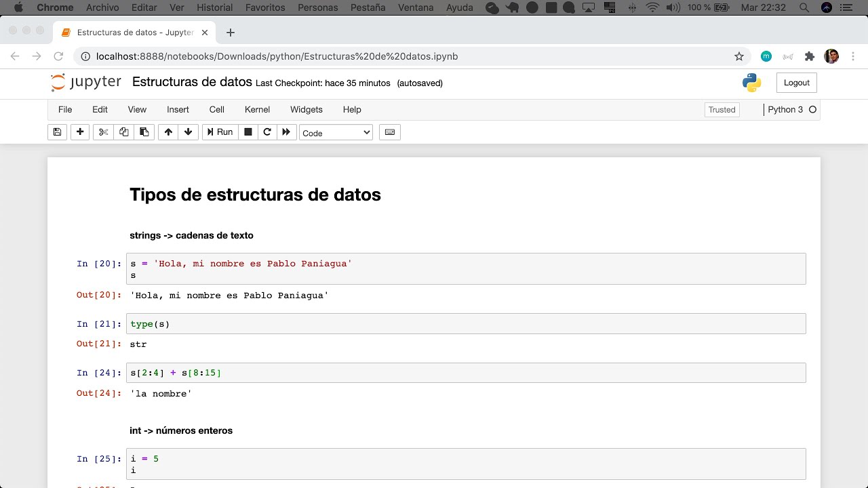This screenshot has height=488, width=868.
Task: Click code cell s[2:4] + s[8:15]
Action: pos(466,373)
